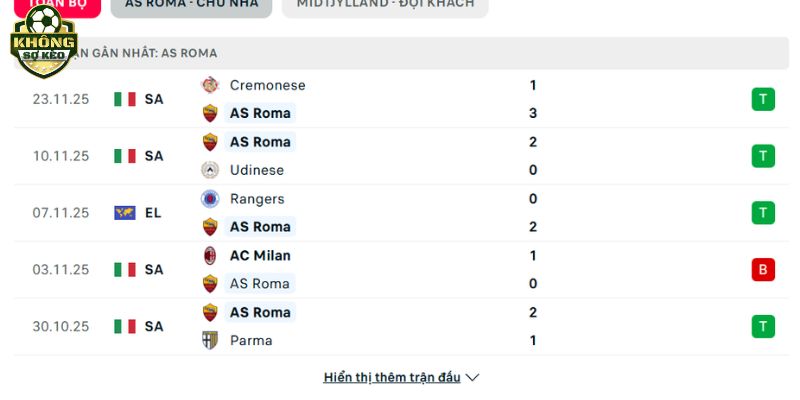Open the AC Milan team link
This screenshot has width=800, height=400.
pyautogui.click(x=260, y=255)
